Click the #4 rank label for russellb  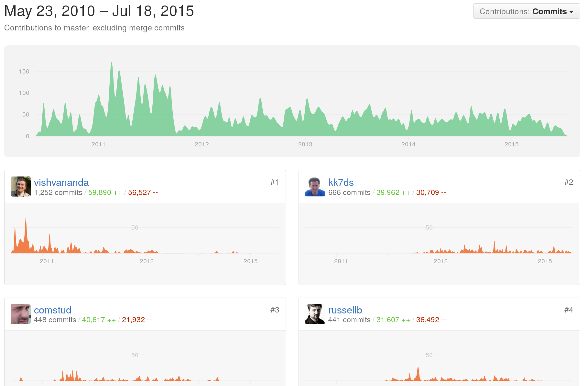pos(568,310)
